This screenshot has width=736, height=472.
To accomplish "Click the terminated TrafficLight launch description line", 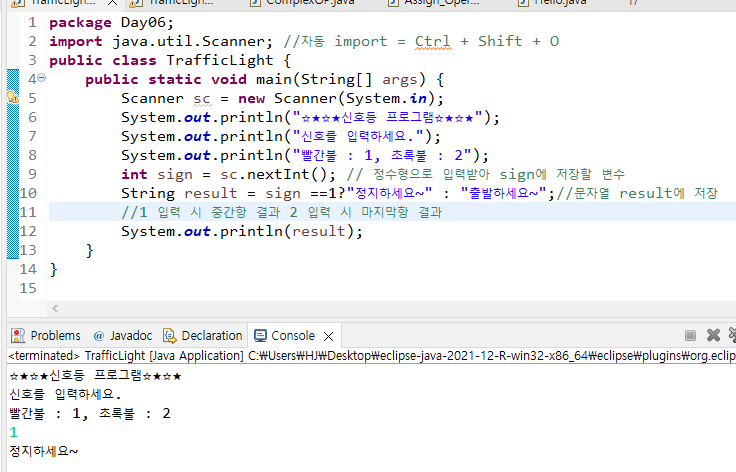I will [x=372, y=356].
